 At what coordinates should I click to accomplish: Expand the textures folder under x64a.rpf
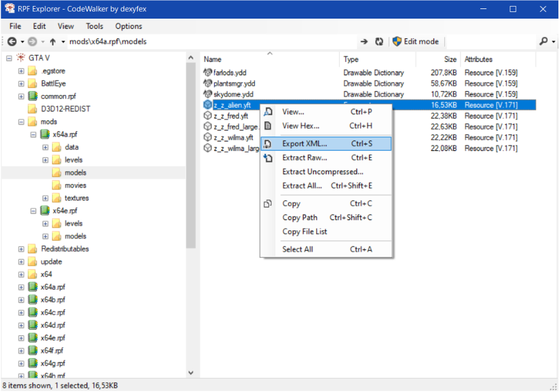(45, 198)
